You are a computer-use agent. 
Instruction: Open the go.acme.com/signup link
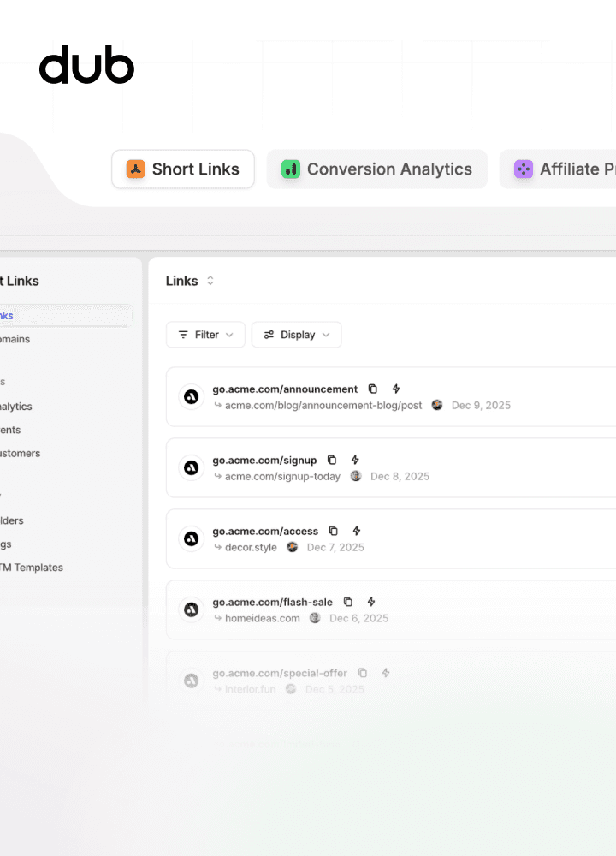coord(264,461)
